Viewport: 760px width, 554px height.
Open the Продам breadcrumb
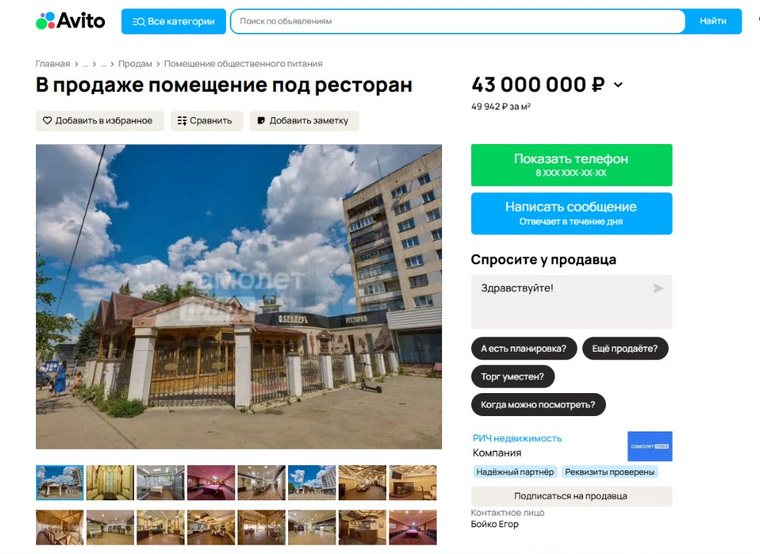(135, 64)
